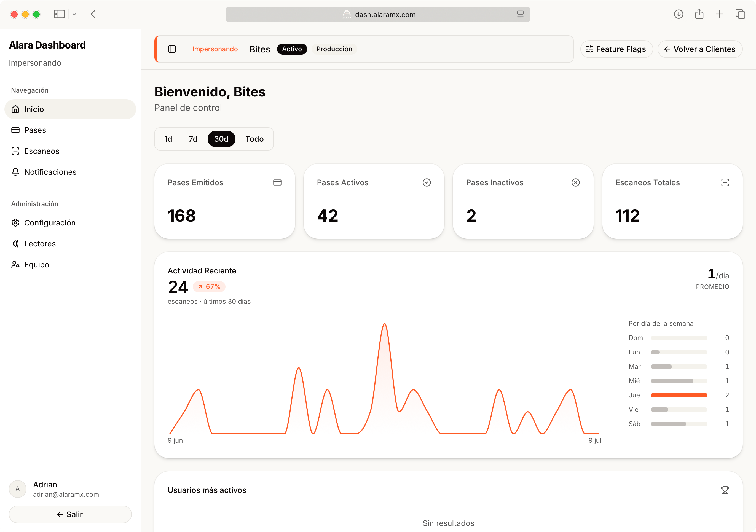Open the Escaneos section

70,151
